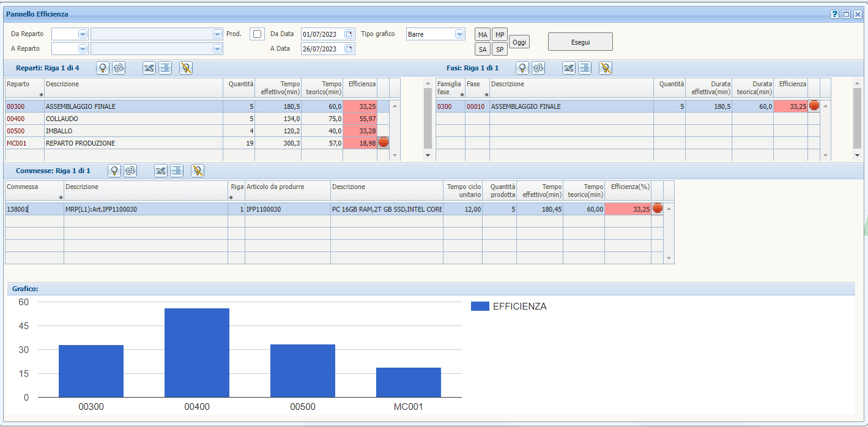Export Reparti grid to Excel

(x=149, y=69)
